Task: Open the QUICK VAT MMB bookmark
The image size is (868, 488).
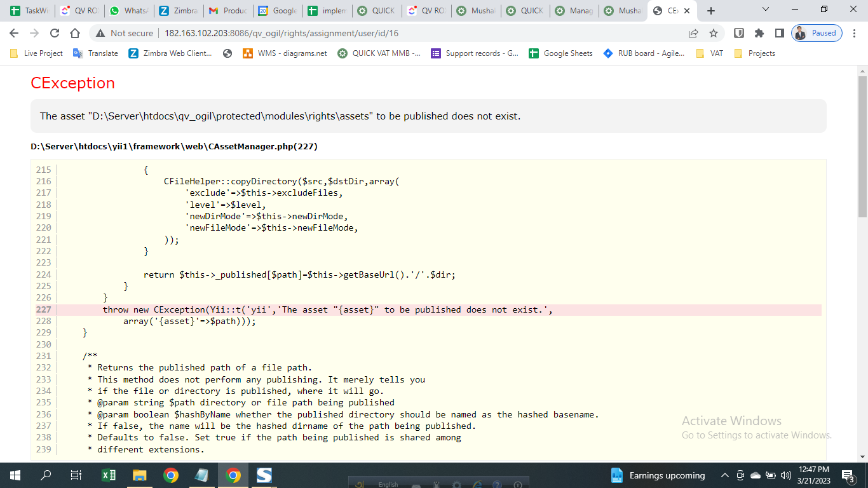Action: [x=379, y=53]
